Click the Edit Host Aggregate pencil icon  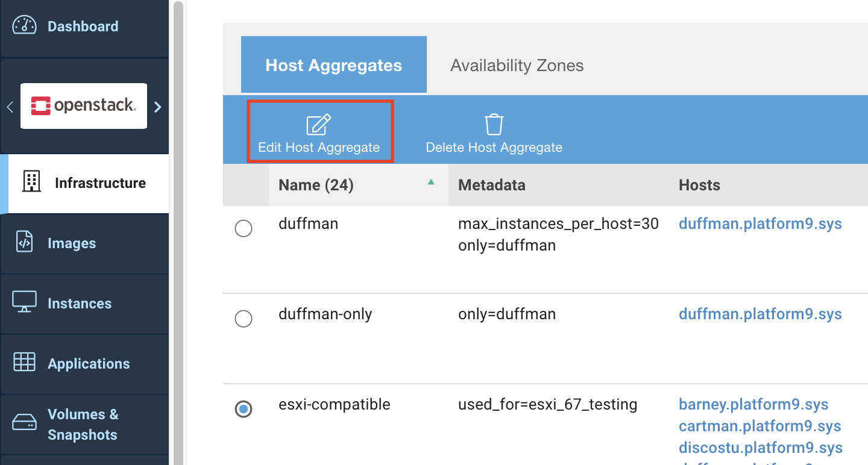pos(319,125)
